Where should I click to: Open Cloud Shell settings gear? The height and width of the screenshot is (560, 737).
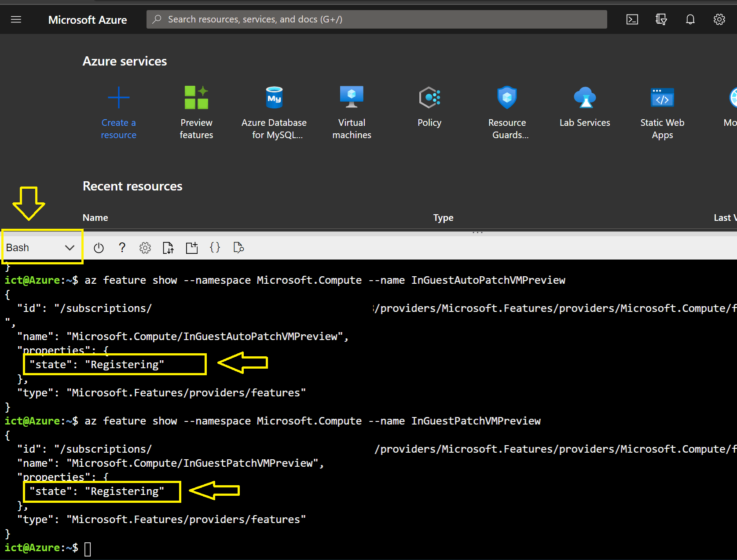click(x=145, y=248)
